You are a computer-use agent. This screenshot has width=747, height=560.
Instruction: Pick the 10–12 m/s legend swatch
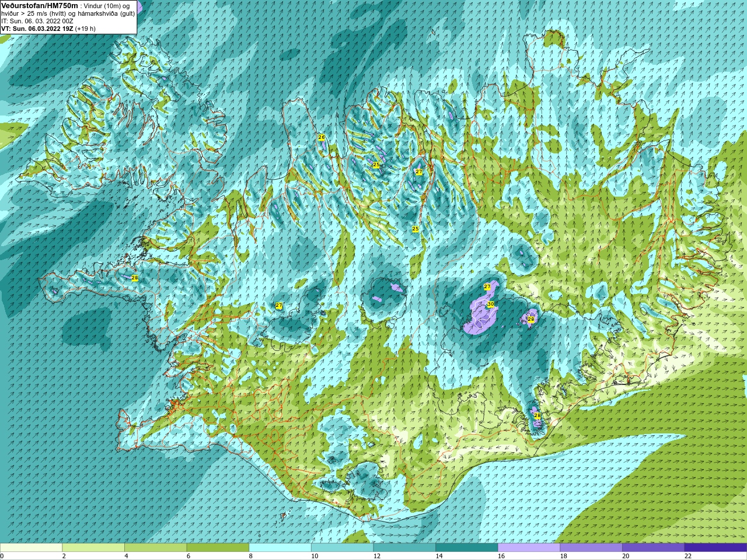pos(342,548)
